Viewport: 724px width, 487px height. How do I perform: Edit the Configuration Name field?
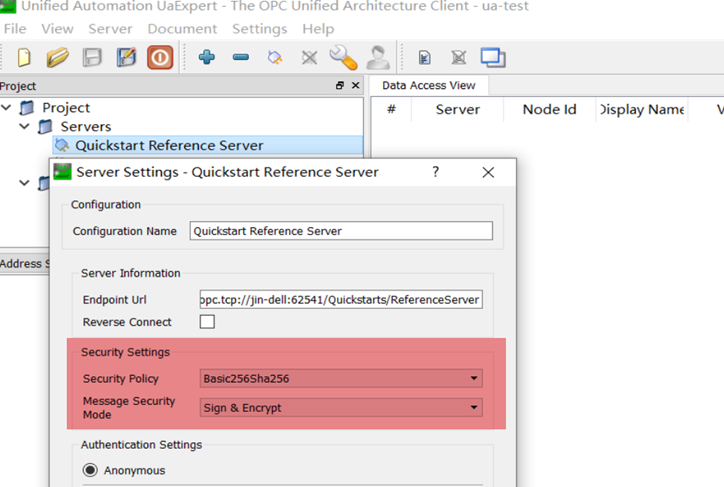click(x=341, y=231)
